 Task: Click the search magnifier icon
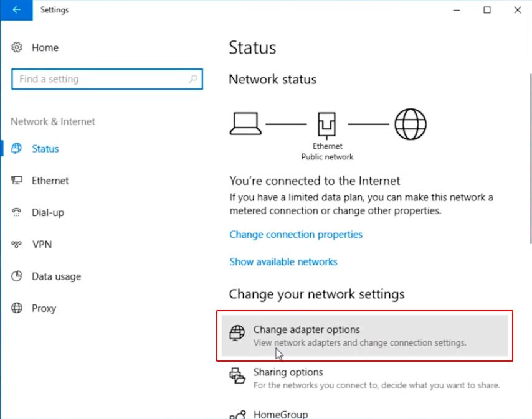[x=193, y=79]
